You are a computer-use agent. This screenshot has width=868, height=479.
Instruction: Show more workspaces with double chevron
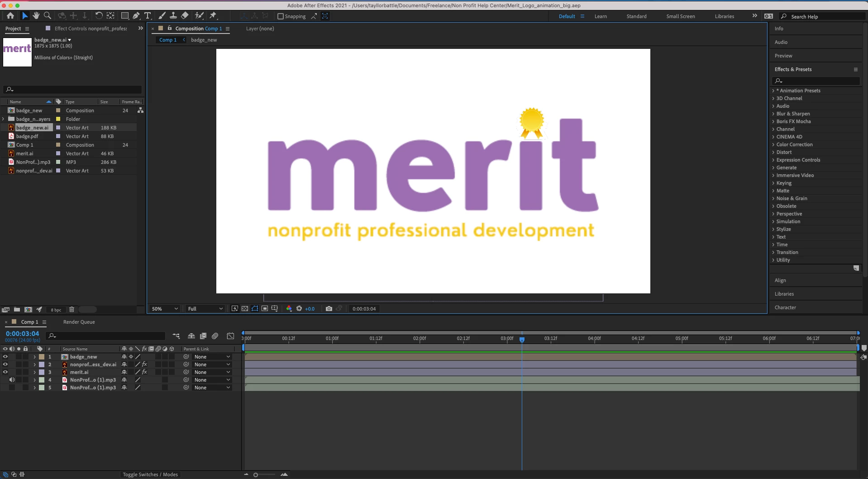pyautogui.click(x=754, y=16)
